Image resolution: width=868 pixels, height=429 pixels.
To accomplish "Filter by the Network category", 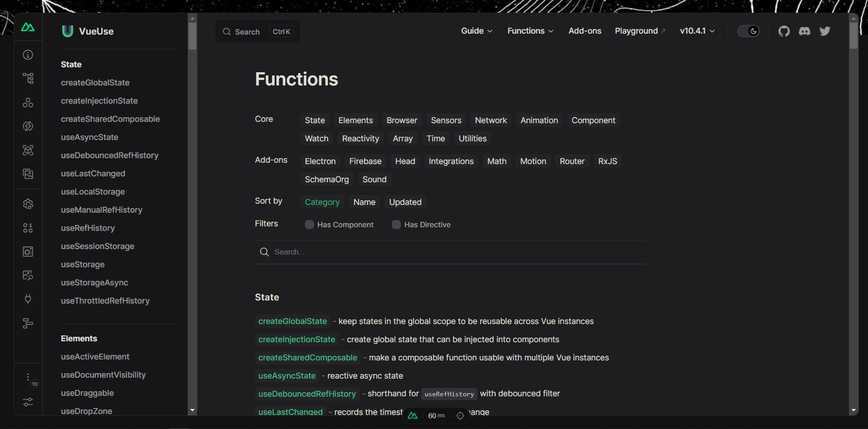I will tap(491, 120).
